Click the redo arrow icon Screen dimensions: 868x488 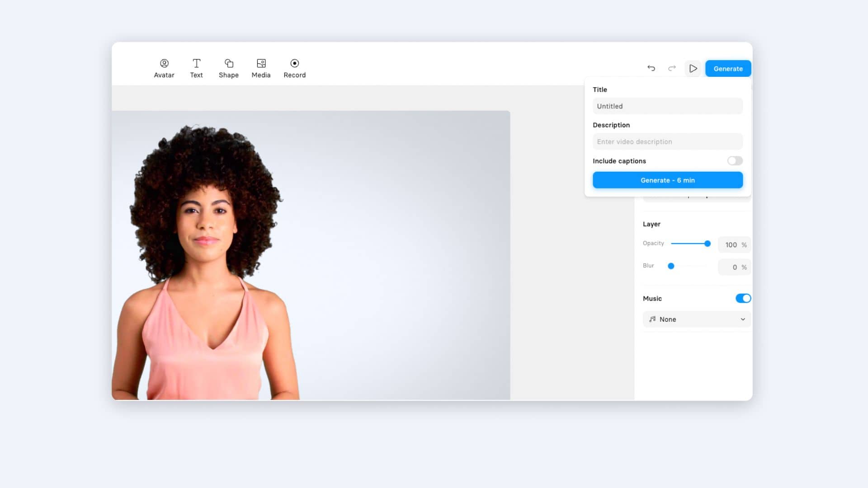tap(672, 69)
